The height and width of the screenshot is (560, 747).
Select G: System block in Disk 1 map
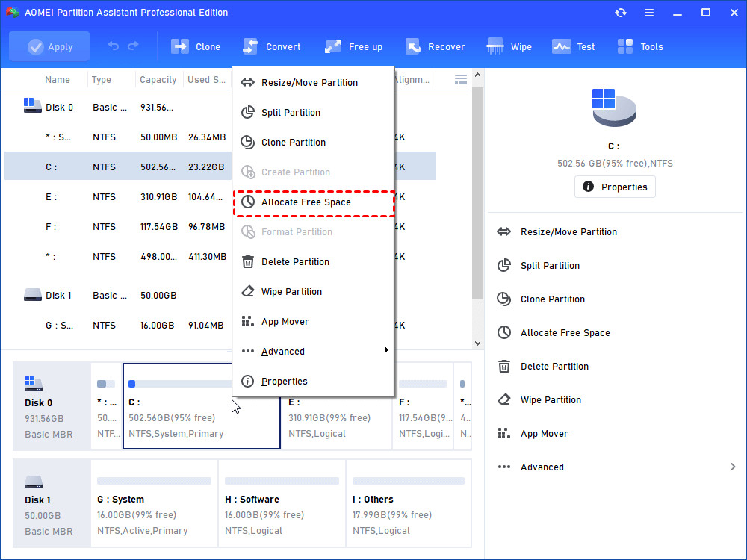click(x=154, y=503)
